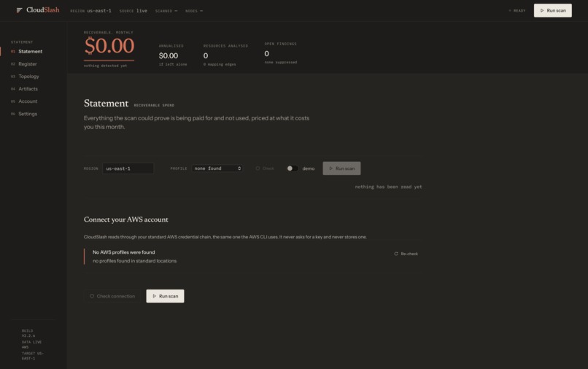Click the Re-check refresh icon
Screen dimensions: 588x369
[x=396, y=254]
